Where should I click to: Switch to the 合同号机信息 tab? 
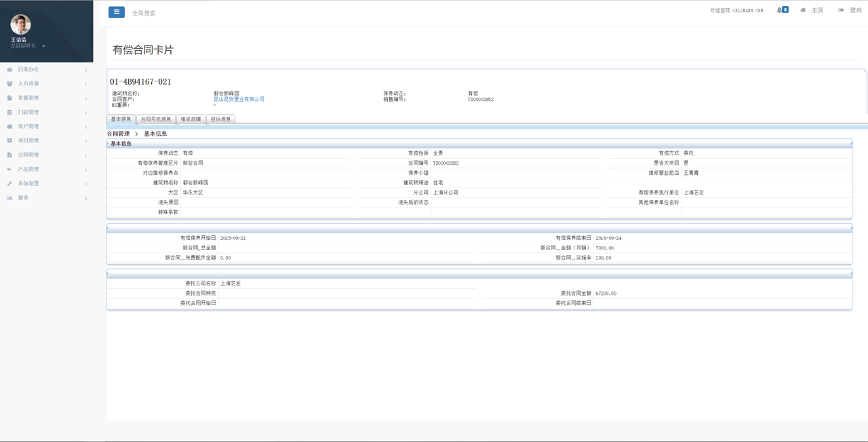[x=156, y=119]
